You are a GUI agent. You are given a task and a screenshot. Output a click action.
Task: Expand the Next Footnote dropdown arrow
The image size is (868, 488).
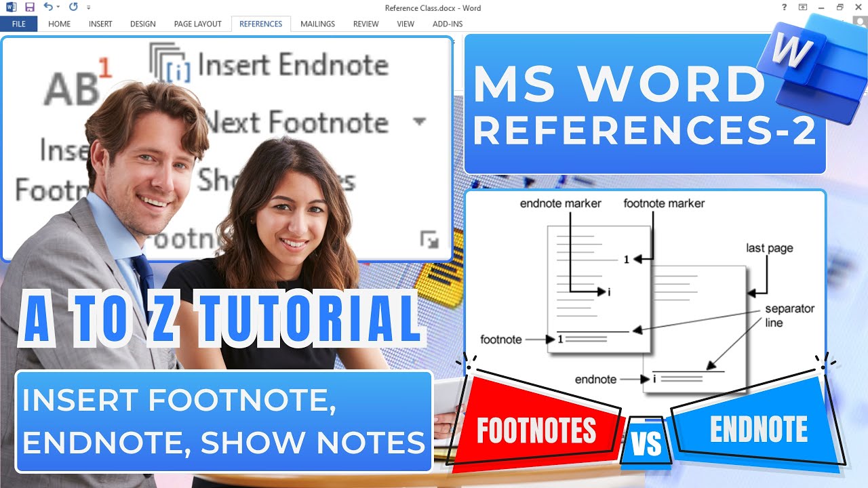pyautogui.click(x=419, y=122)
